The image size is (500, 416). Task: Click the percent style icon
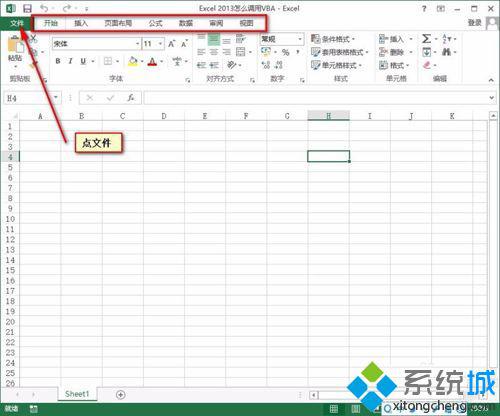[286, 52]
